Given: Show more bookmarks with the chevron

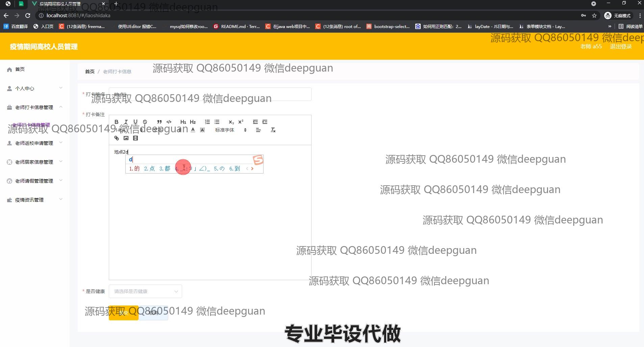Looking at the screenshot, I should click(610, 26).
